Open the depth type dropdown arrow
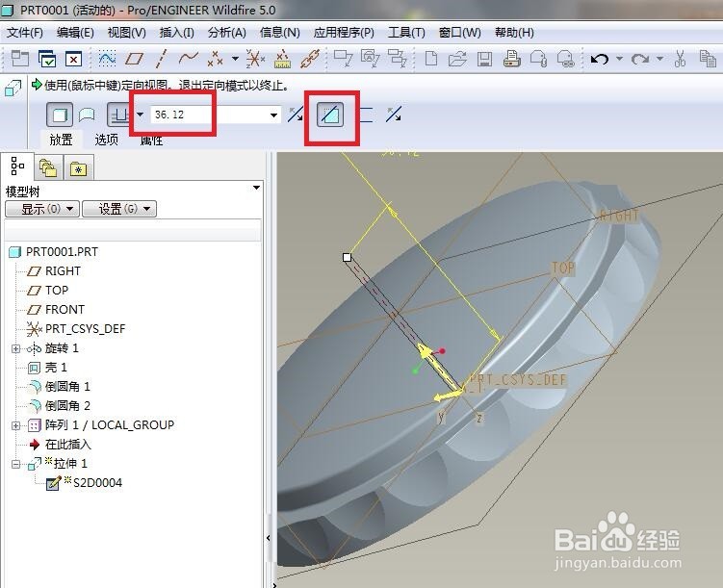Screen dimensions: 723x588 [140, 115]
